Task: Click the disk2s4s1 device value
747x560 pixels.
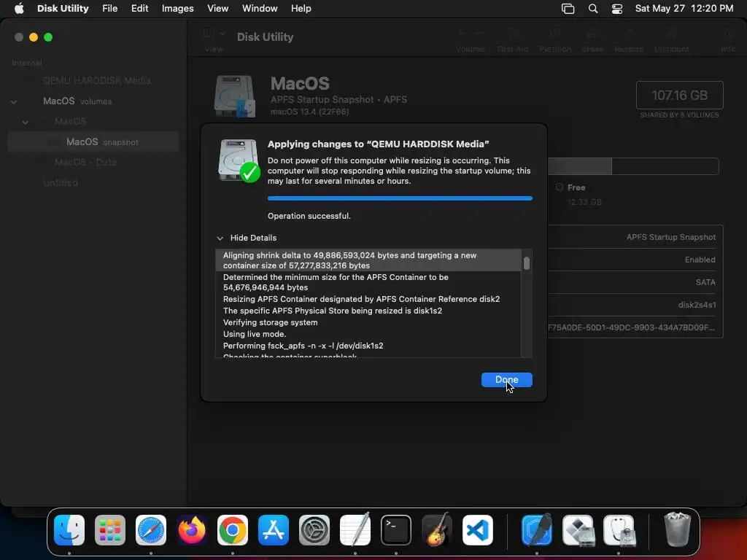Action: pos(697,305)
